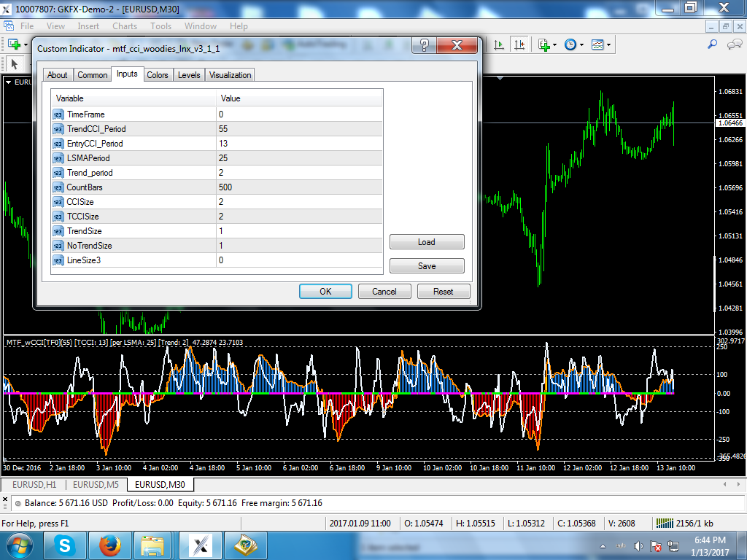Click the Auto Scroll chart icon

pyautogui.click(x=499, y=44)
